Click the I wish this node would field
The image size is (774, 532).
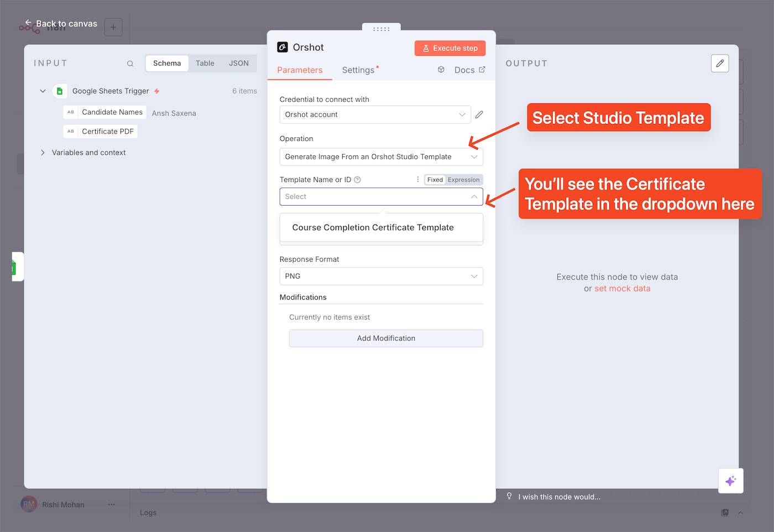(559, 497)
